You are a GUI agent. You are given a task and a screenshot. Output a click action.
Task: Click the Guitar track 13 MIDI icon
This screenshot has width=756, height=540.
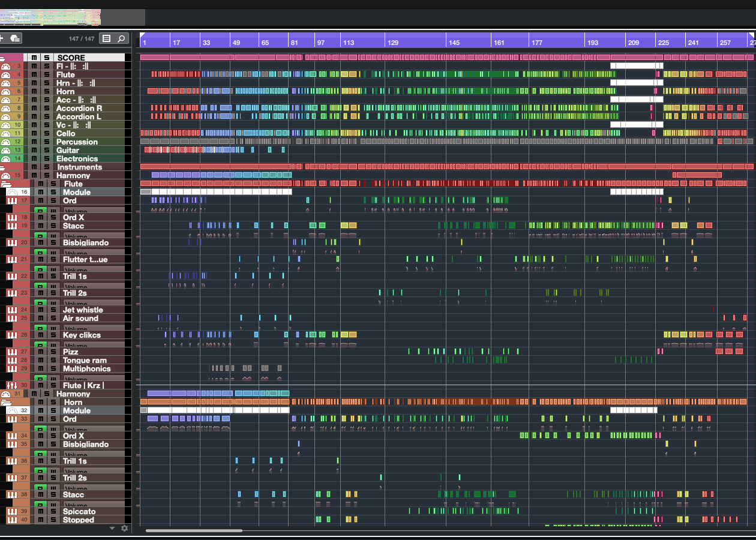(6, 151)
